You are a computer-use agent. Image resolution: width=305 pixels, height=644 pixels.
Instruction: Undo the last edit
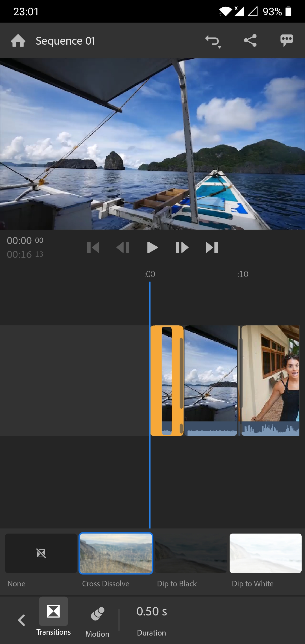coord(212,41)
